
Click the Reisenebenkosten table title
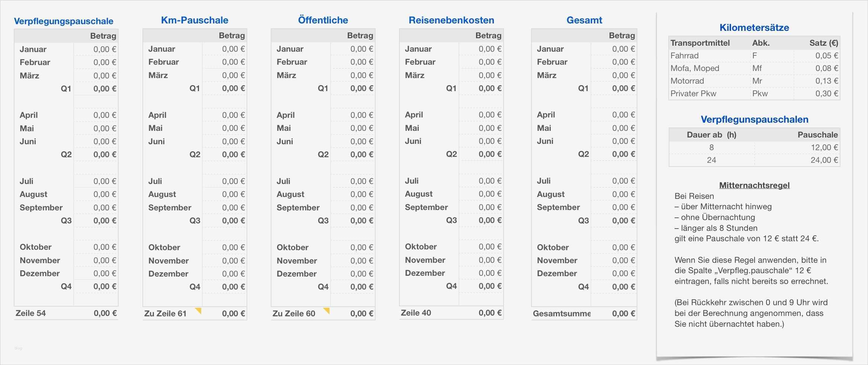(451, 20)
